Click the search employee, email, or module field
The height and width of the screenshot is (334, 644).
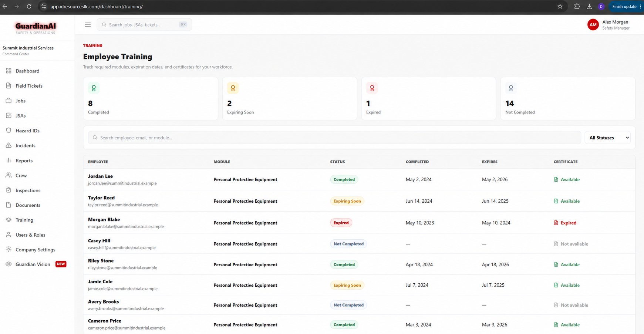click(x=334, y=138)
